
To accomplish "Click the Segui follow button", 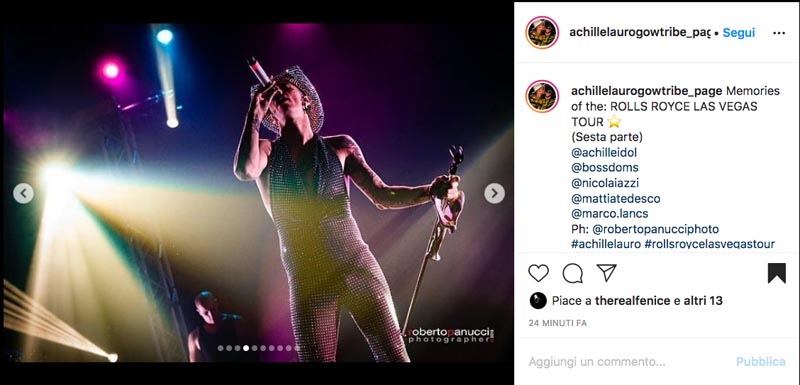I will click(x=739, y=33).
